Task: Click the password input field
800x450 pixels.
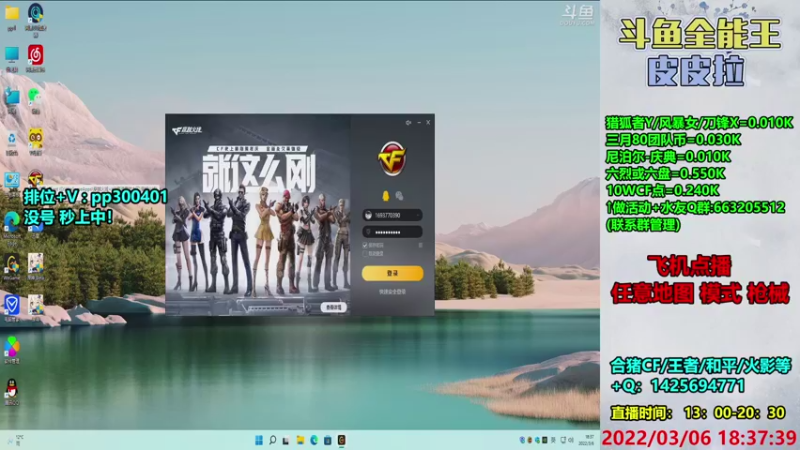Action: [x=392, y=232]
